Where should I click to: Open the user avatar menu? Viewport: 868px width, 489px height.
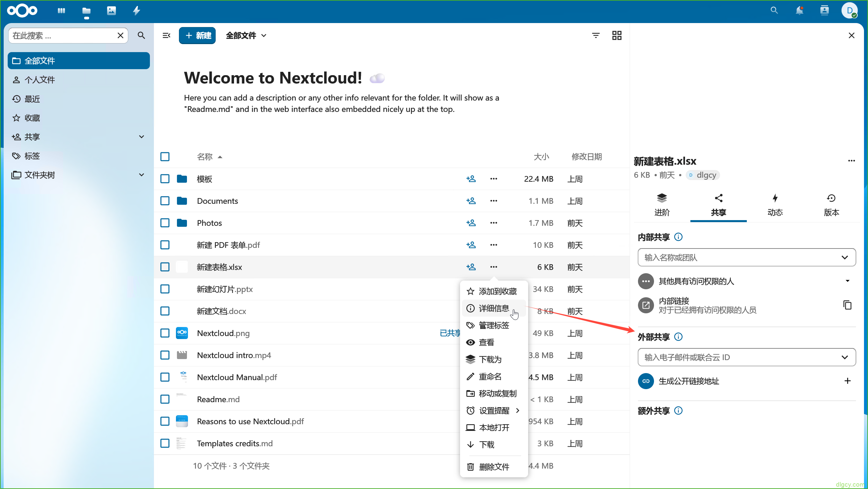point(849,10)
